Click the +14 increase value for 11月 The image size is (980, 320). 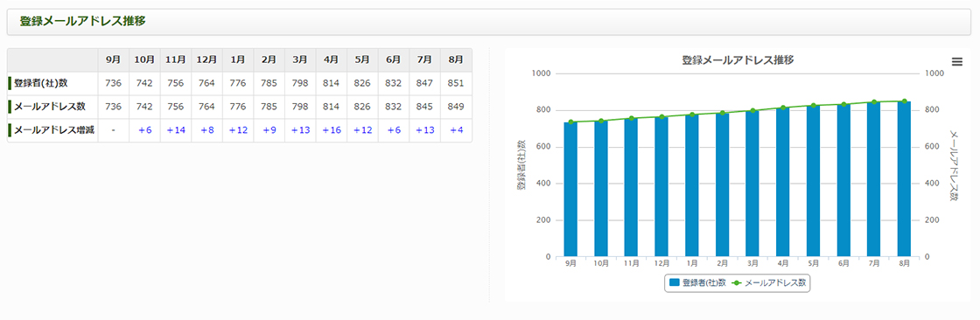point(176,130)
